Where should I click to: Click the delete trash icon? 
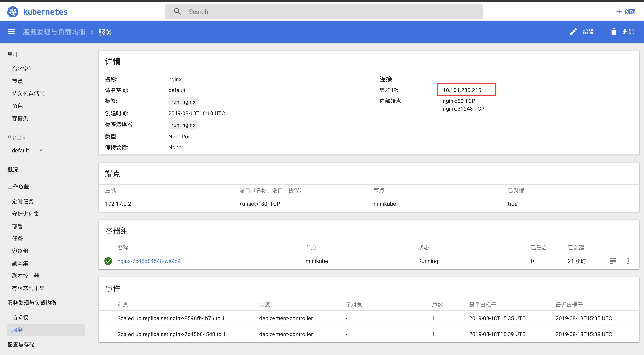pos(614,32)
